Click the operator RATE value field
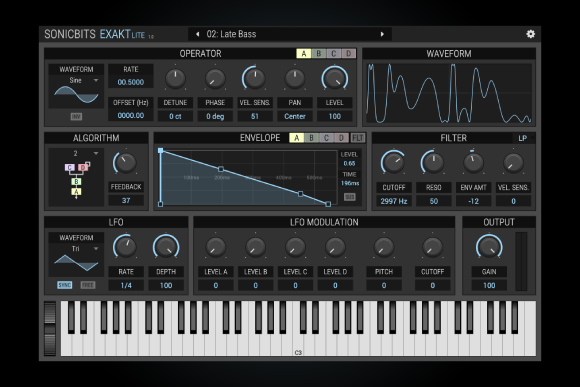Image resolution: width=580 pixels, height=387 pixels. (x=131, y=82)
